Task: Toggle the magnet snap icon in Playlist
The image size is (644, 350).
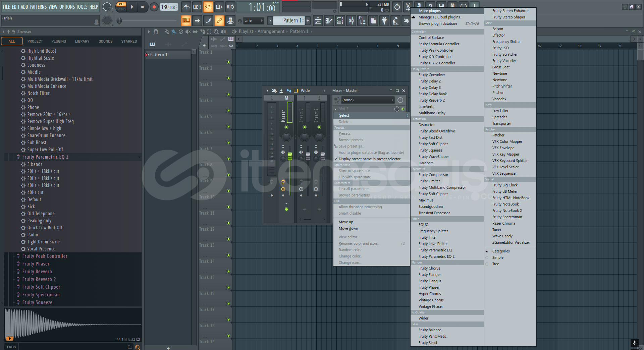Action: pyautogui.click(x=156, y=32)
